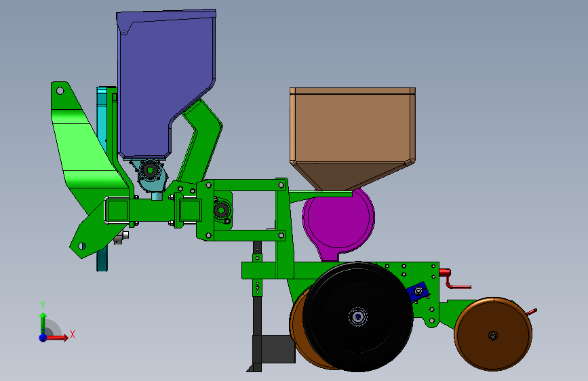Click the X axis label
The width and height of the screenshot is (588, 381).
(x=73, y=334)
